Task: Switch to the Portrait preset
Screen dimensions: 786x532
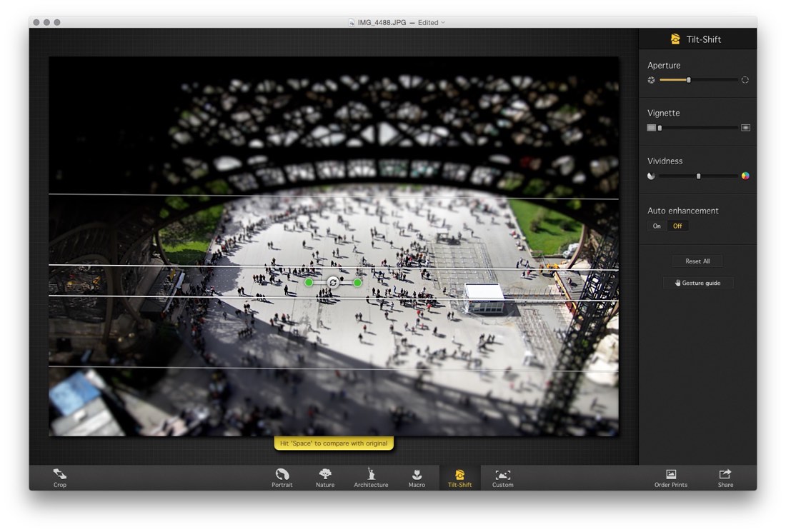Action: pyautogui.click(x=282, y=478)
